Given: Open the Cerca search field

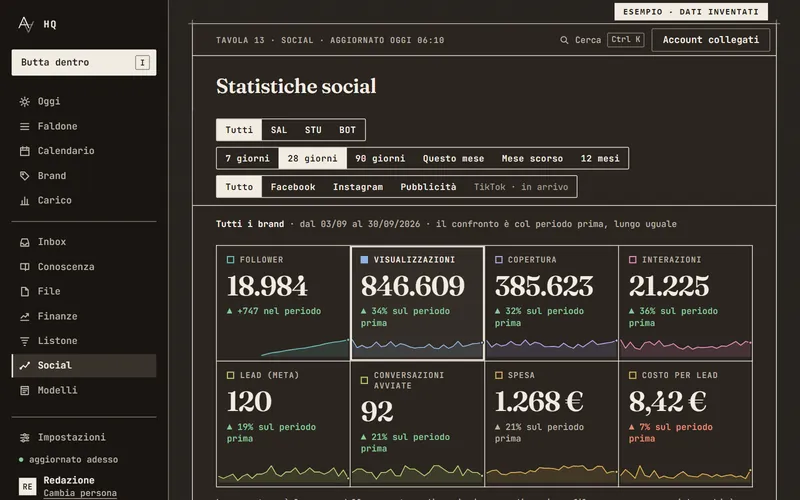Looking at the screenshot, I should 602,40.
